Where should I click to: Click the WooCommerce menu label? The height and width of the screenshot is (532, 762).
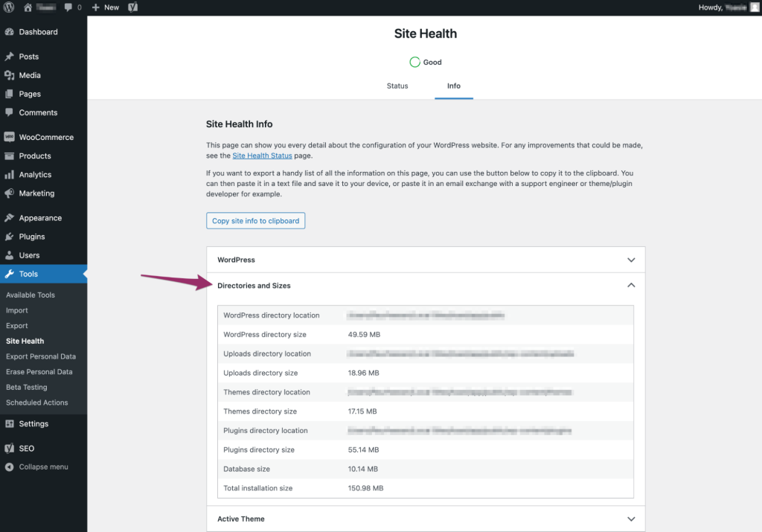click(46, 137)
